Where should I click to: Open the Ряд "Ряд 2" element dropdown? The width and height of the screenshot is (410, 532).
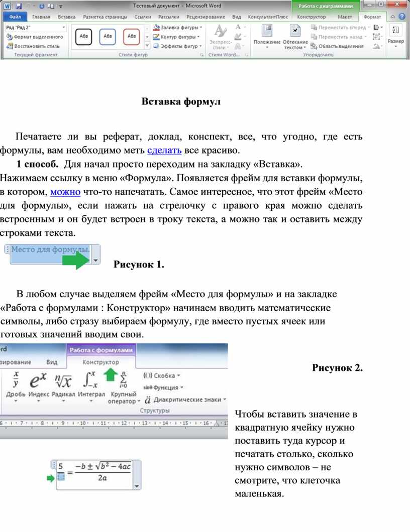pyautogui.click(x=63, y=27)
